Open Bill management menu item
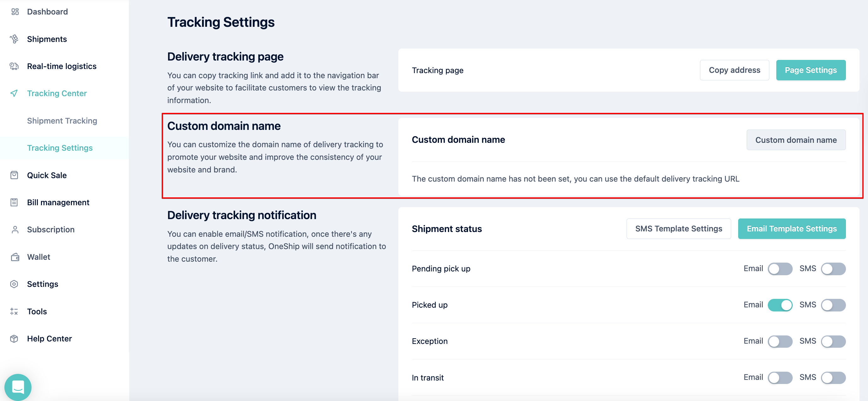This screenshot has width=868, height=401. coord(58,202)
